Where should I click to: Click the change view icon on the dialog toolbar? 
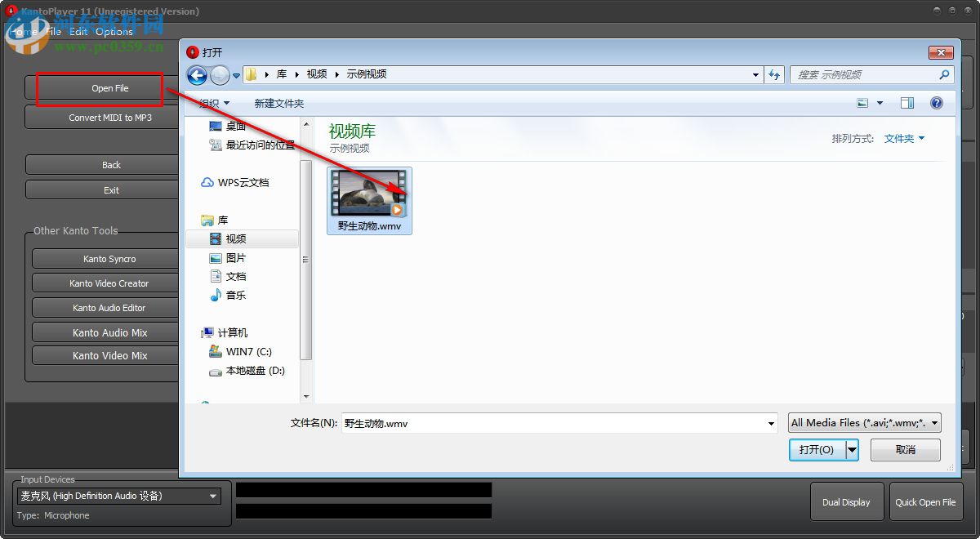[x=863, y=103]
